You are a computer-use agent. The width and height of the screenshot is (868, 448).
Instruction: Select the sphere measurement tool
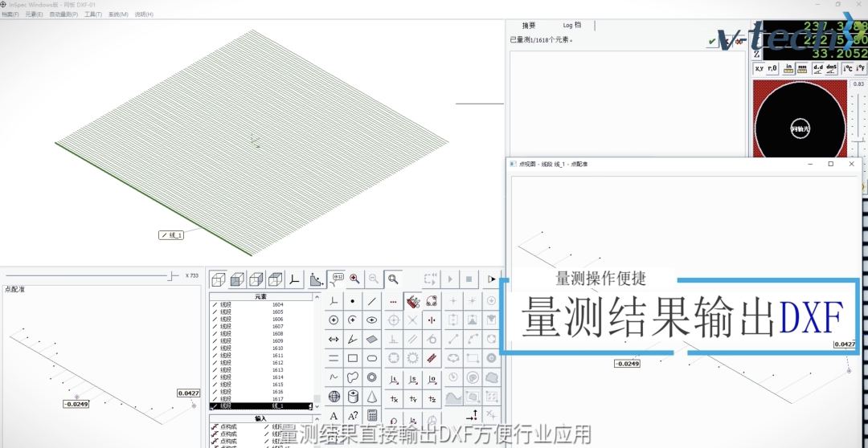334,396
